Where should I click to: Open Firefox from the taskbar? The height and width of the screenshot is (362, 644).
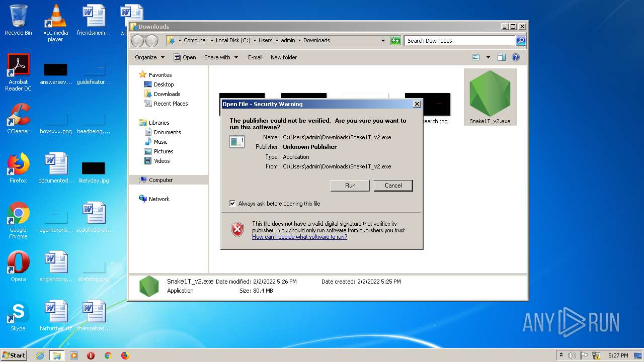pyautogui.click(x=125, y=355)
